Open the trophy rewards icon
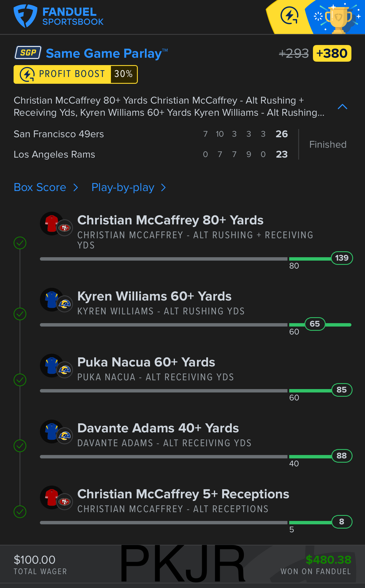Image resolution: width=365 pixels, height=588 pixels. click(338, 18)
